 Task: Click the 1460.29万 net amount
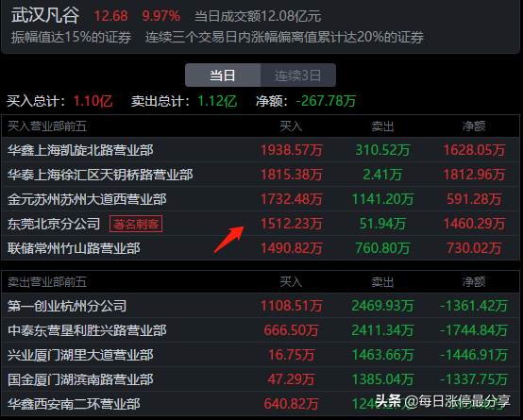tap(474, 224)
